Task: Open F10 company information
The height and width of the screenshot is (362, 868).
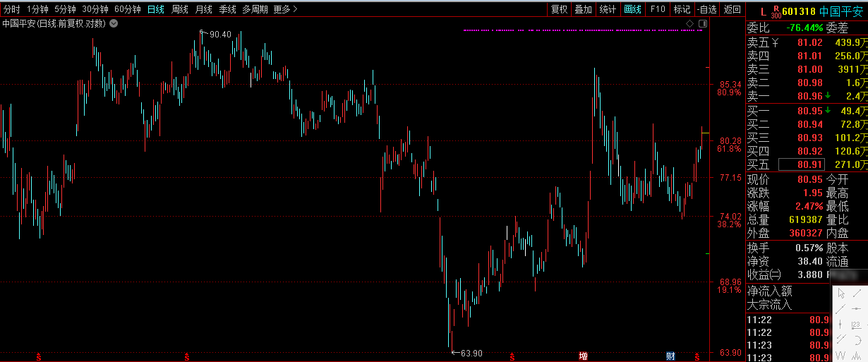Action: 658,9
